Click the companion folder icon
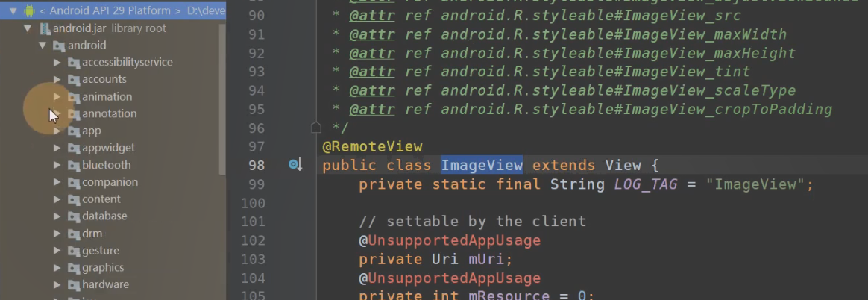868x300 pixels. click(74, 183)
